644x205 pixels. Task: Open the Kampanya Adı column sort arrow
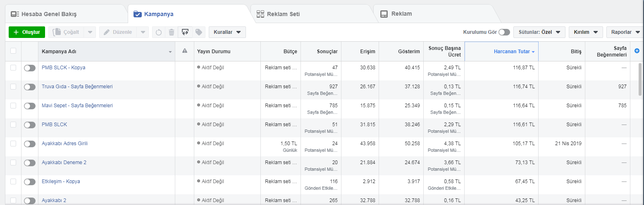170,52
